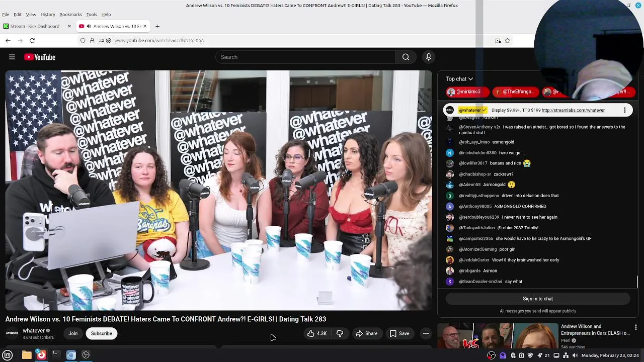Open streamlabs.com/whatever link in pinned message
The width and height of the screenshot is (644, 362).
pyautogui.click(x=574, y=110)
